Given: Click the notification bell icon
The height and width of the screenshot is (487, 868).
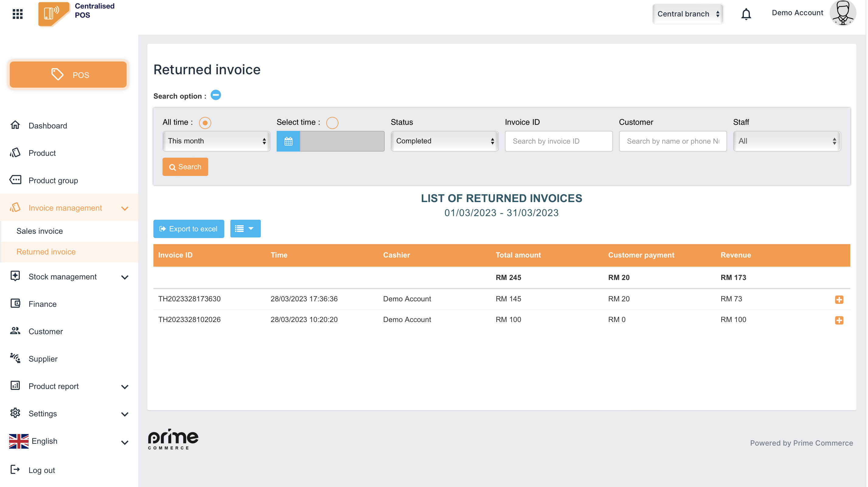Looking at the screenshot, I should tap(746, 14).
